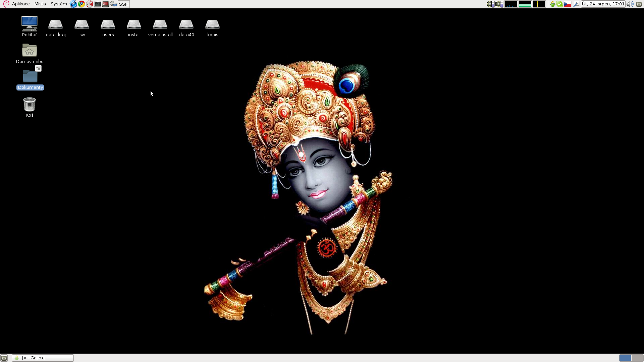
Task: Select the data40 drive icon
Action: (x=186, y=28)
